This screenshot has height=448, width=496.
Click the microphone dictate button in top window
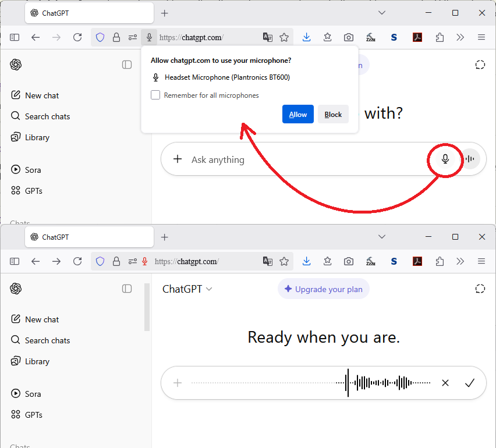click(x=445, y=159)
